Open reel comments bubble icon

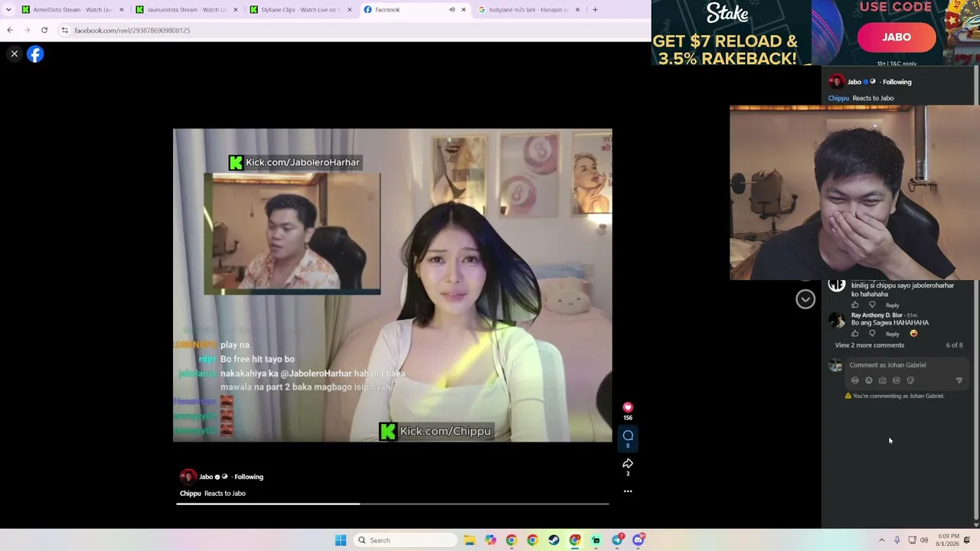point(628,435)
